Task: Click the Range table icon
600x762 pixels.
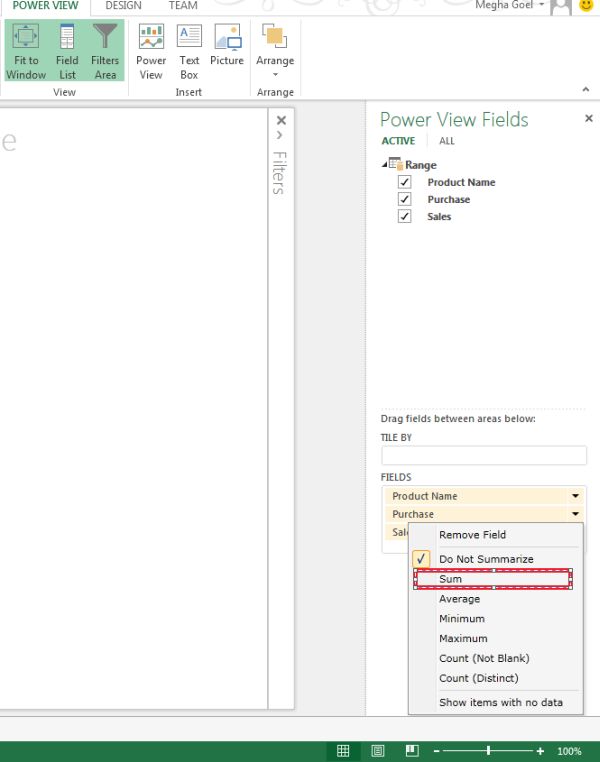Action: coord(396,164)
